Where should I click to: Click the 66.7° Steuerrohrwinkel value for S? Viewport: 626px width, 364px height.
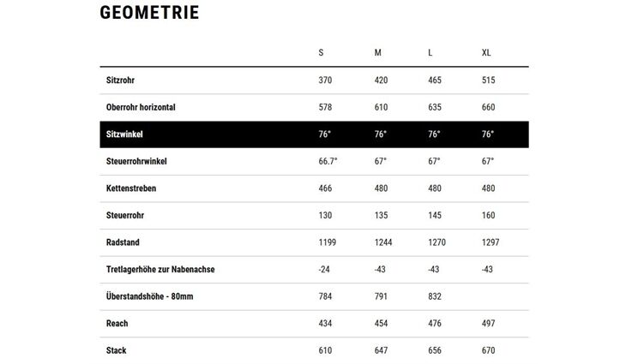[x=328, y=162]
